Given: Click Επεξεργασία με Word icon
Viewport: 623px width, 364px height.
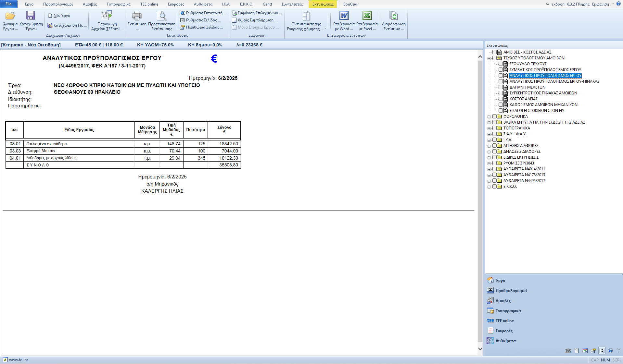Looking at the screenshot, I should point(344,16).
